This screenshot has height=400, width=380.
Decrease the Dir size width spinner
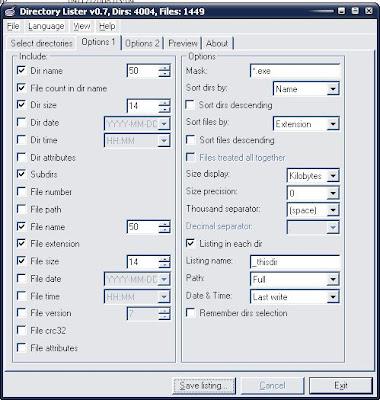pos(164,110)
